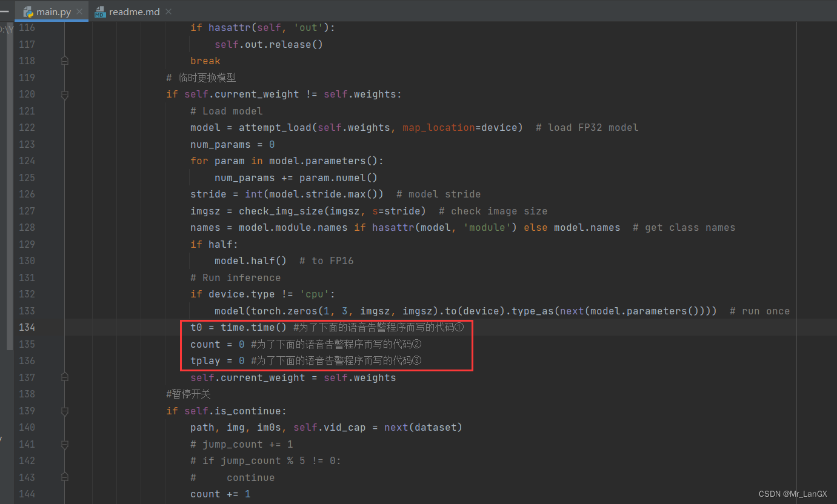Click the '# check image size' comment
The image size is (837, 504).
[x=493, y=211]
